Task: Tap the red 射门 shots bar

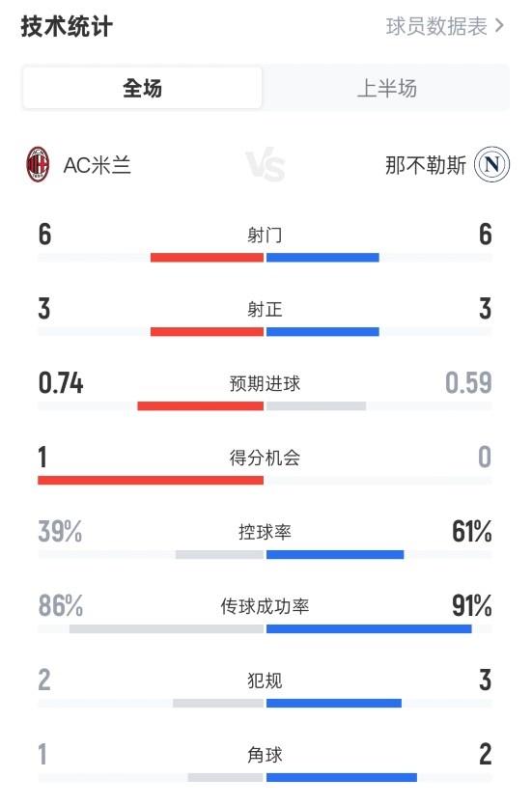Action: tap(208, 258)
